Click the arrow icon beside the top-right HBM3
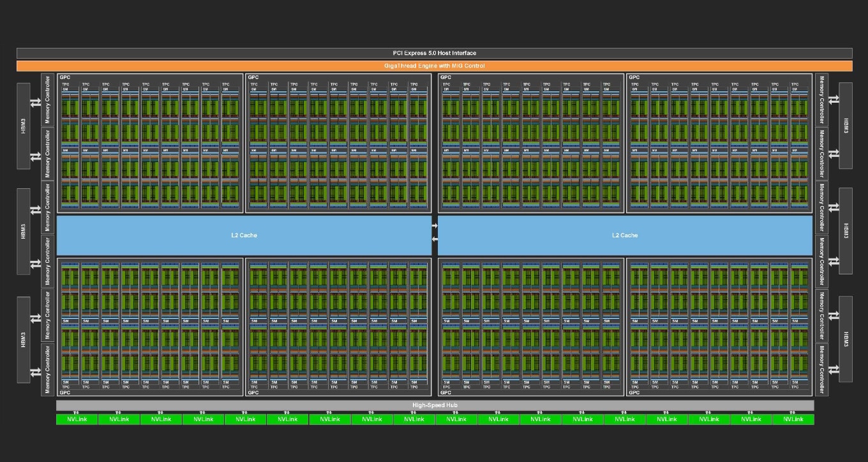Viewport: 868px width, 462px height. point(833,100)
